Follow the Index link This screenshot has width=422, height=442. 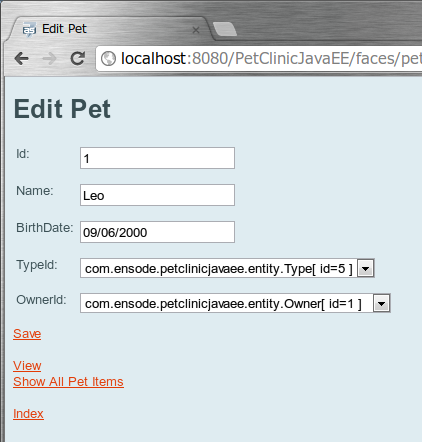point(28,414)
